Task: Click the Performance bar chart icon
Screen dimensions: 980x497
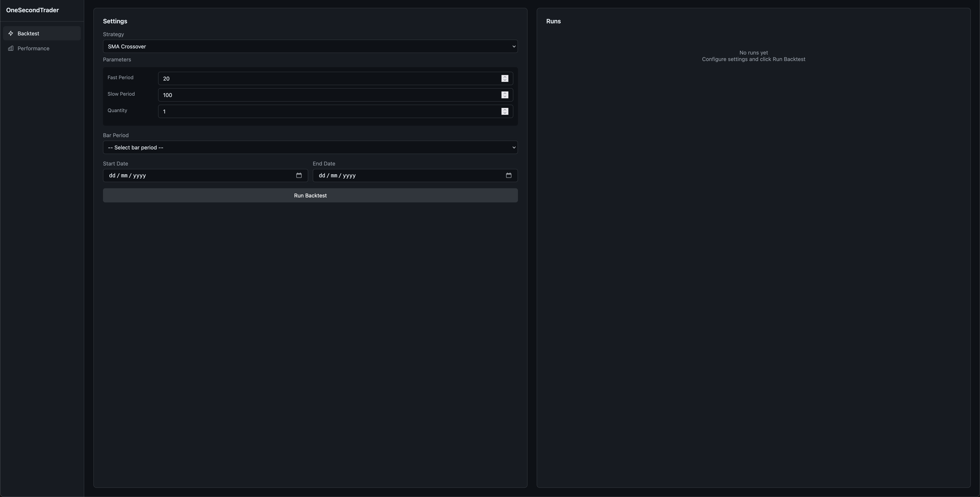Action: (11, 48)
